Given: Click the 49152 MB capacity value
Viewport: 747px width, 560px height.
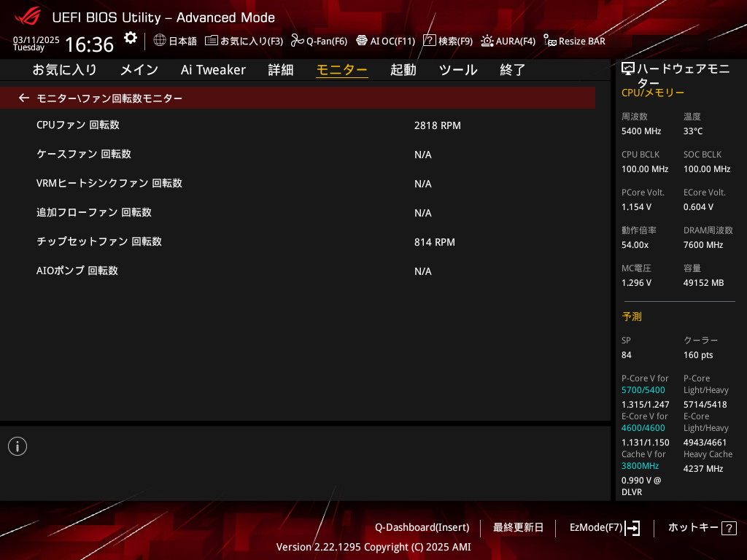Looking at the screenshot, I should (x=704, y=283).
